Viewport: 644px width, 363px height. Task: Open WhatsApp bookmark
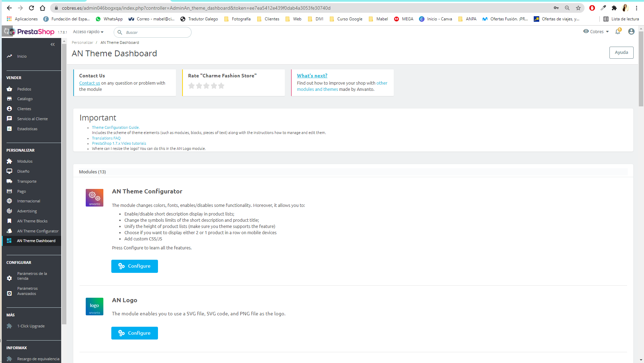tap(109, 19)
